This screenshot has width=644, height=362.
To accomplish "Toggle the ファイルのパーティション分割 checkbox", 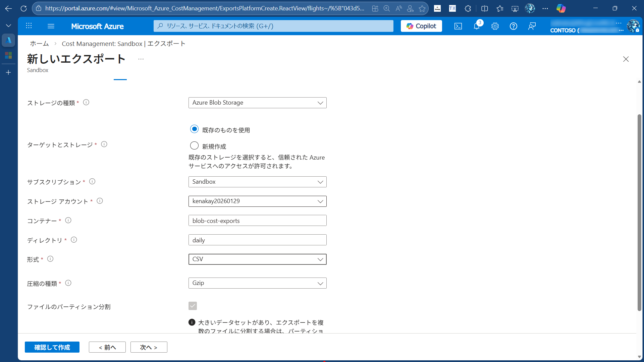I will tap(193, 306).
